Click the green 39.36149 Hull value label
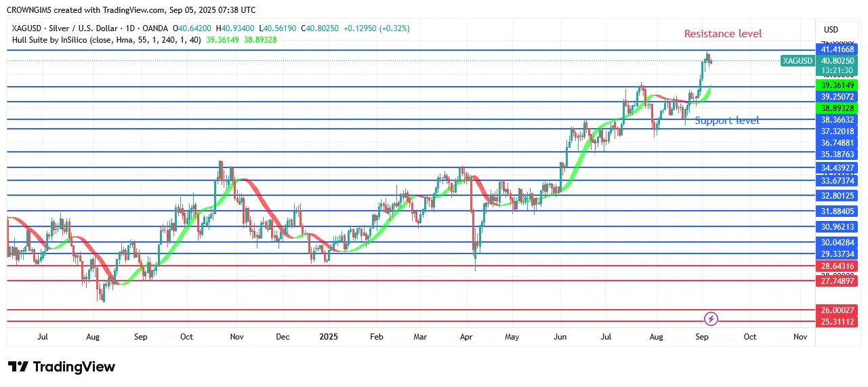 (838, 85)
